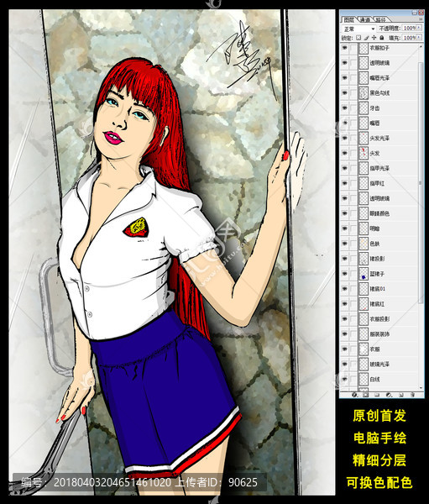Open the 不透明度 opacity slider arrow

(x=419, y=28)
